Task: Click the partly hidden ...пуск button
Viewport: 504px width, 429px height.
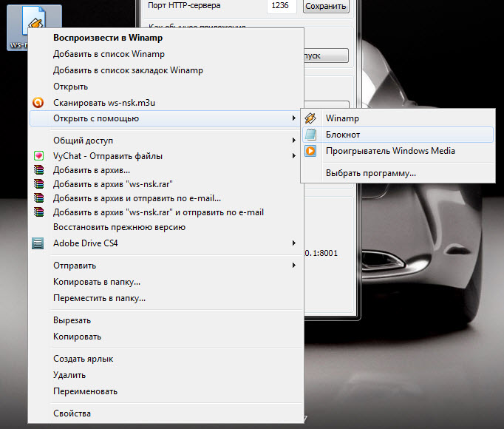Action: (326, 55)
